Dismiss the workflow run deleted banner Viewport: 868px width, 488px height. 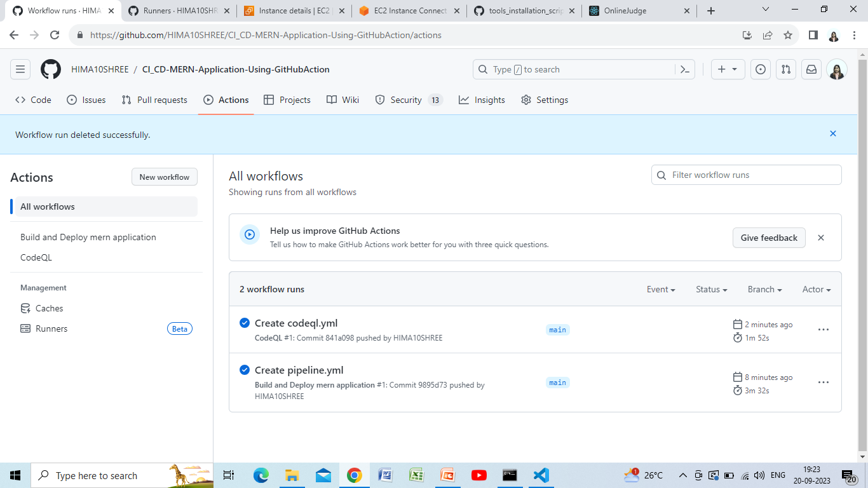(833, 133)
